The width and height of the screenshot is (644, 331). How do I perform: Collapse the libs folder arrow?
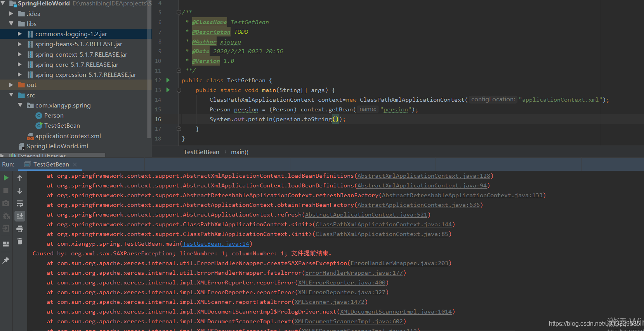pyautogui.click(x=11, y=24)
